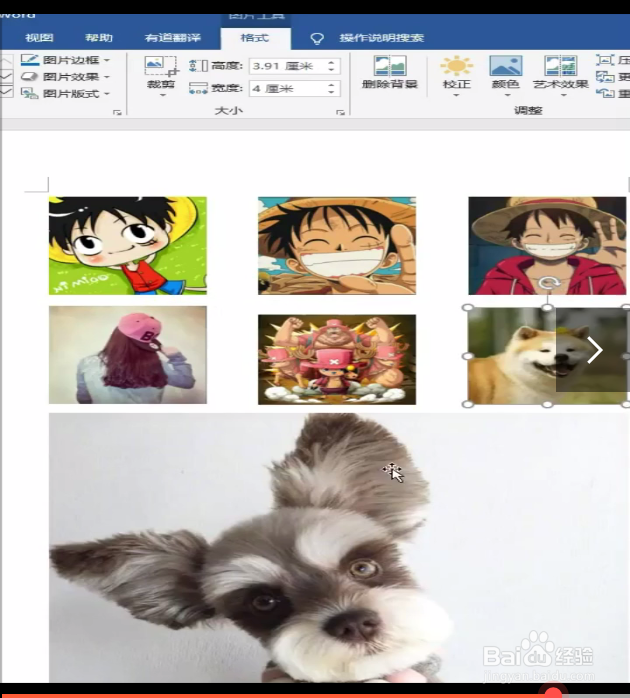Increase height with up spinner

(331, 62)
